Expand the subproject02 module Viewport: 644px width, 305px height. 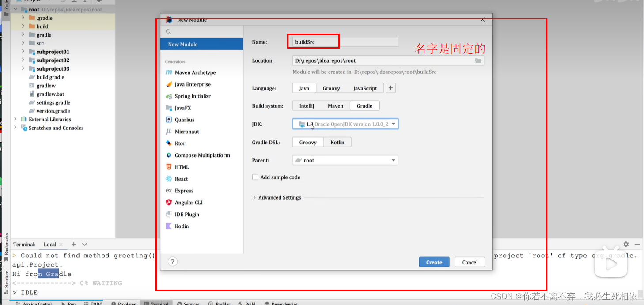pyautogui.click(x=23, y=60)
